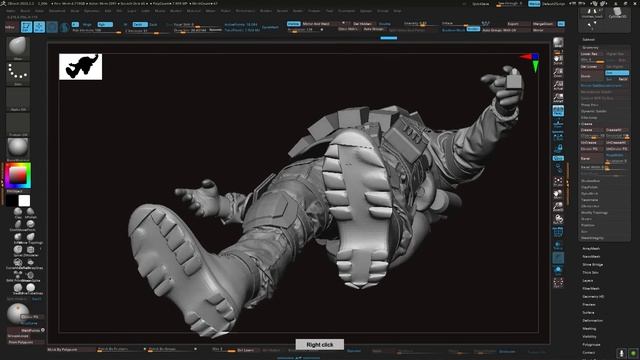Open the Alpha menu
This screenshot has width=640, height=360.
[x=11, y=11]
